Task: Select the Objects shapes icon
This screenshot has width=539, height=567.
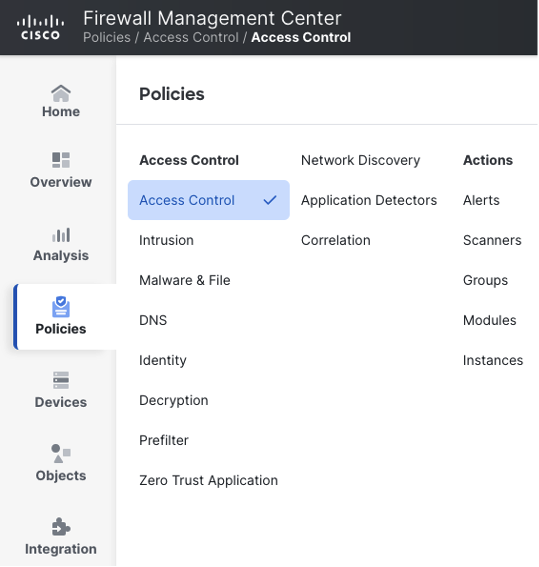Action: (x=61, y=453)
